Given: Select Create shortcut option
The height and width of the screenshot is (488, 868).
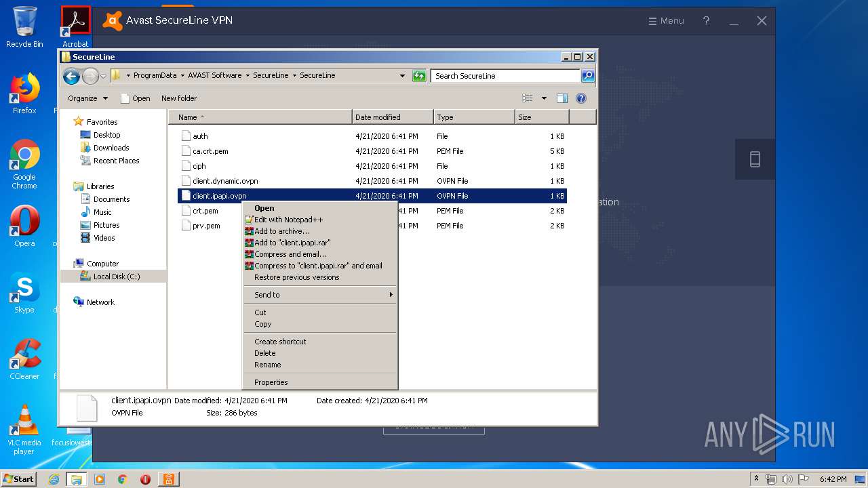Looking at the screenshot, I should point(319,342).
